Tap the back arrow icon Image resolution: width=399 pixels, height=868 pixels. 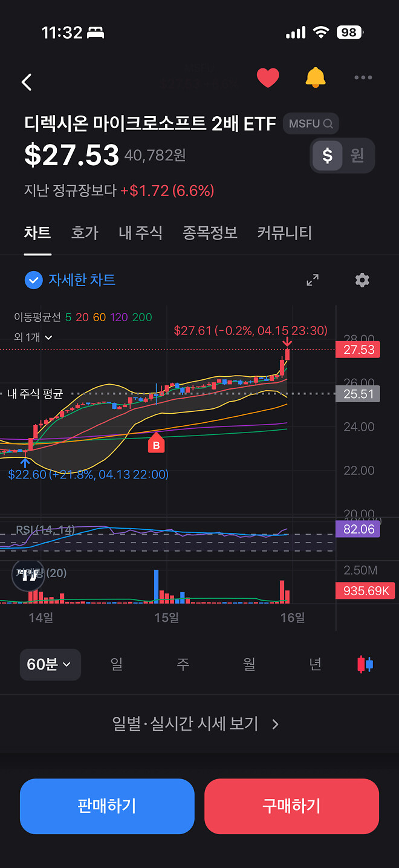point(27,82)
